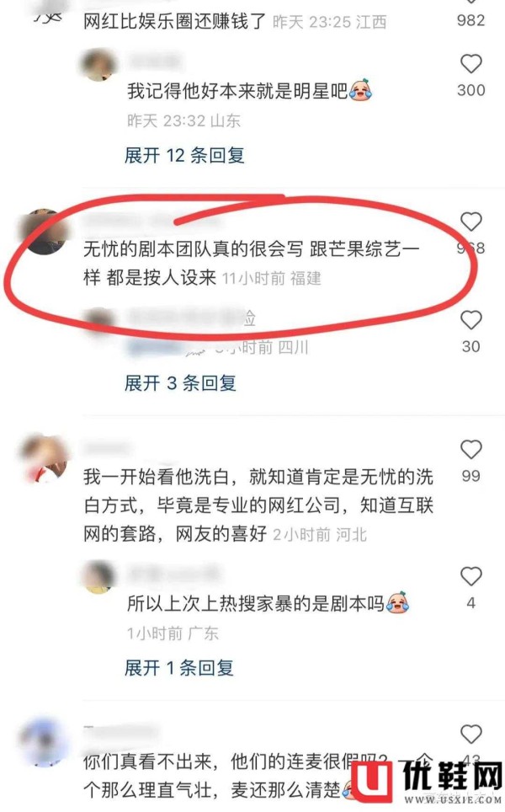The image size is (505, 812).
Task: Click the blurred username above 所以上次上热搜
Action: tap(173, 574)
